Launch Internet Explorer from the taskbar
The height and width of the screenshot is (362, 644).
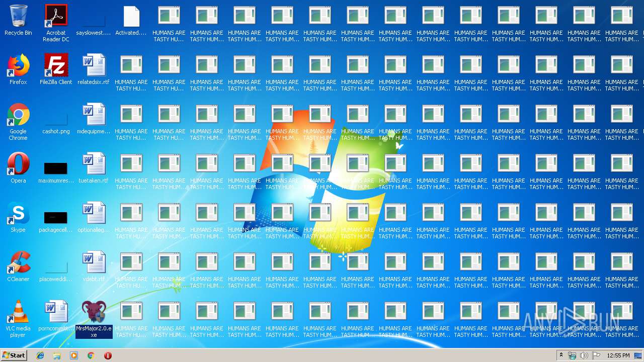tap(40, 355)
